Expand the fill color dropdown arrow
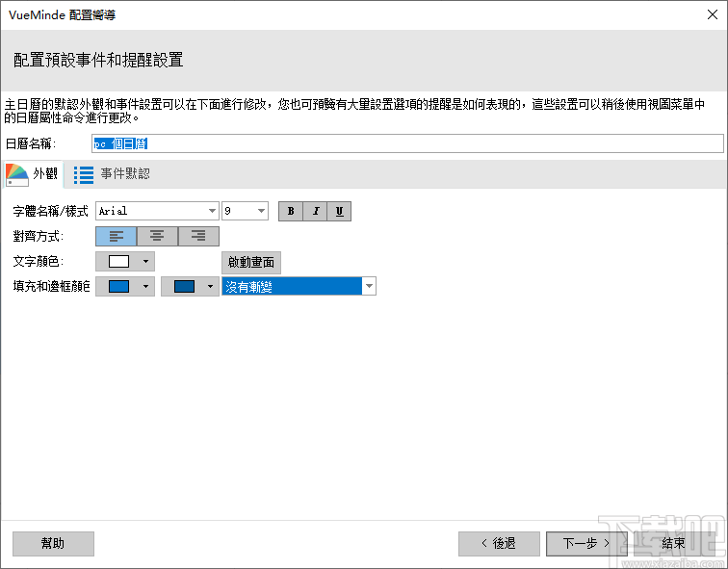The image size is (728, 569). click(145, 286)
